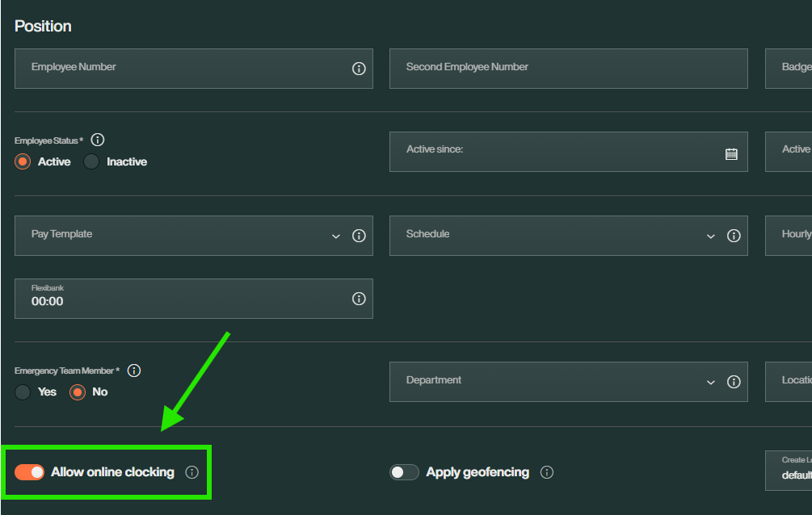
Task: Click info icon in Flexibank field
Action: click(x=359, y=299)
